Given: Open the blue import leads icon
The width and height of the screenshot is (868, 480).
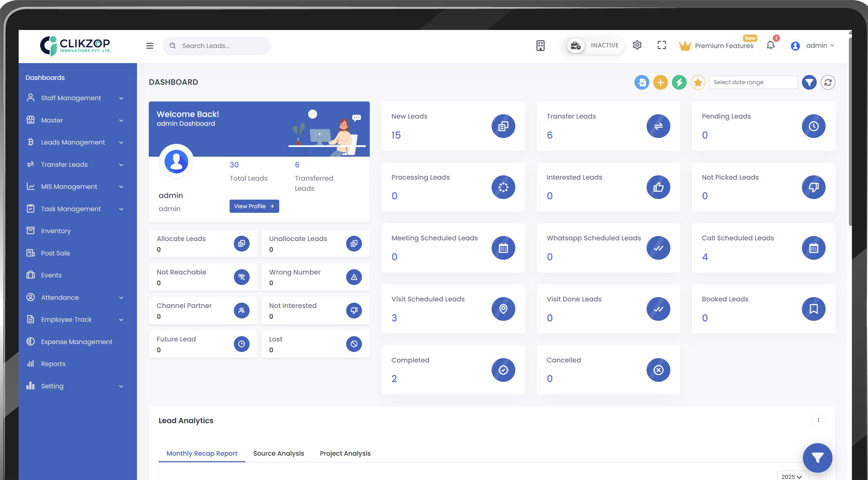Looking at the screenshot, I should pos(642,82).
